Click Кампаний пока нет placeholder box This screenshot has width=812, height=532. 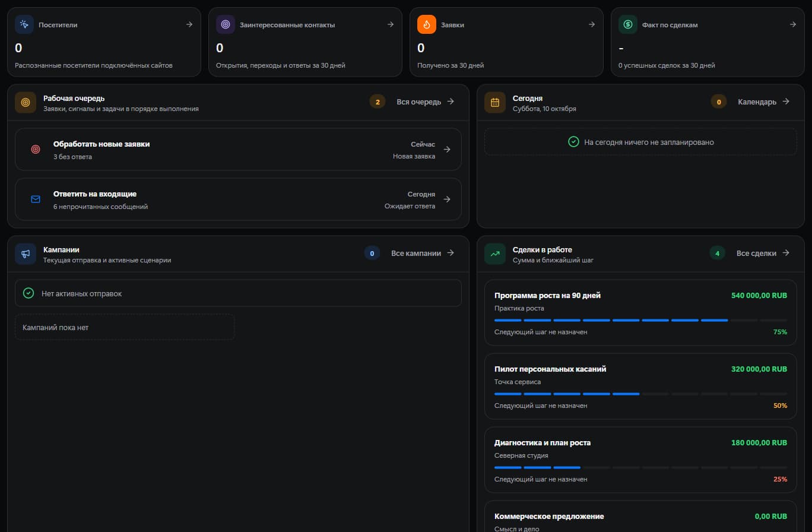125,327
